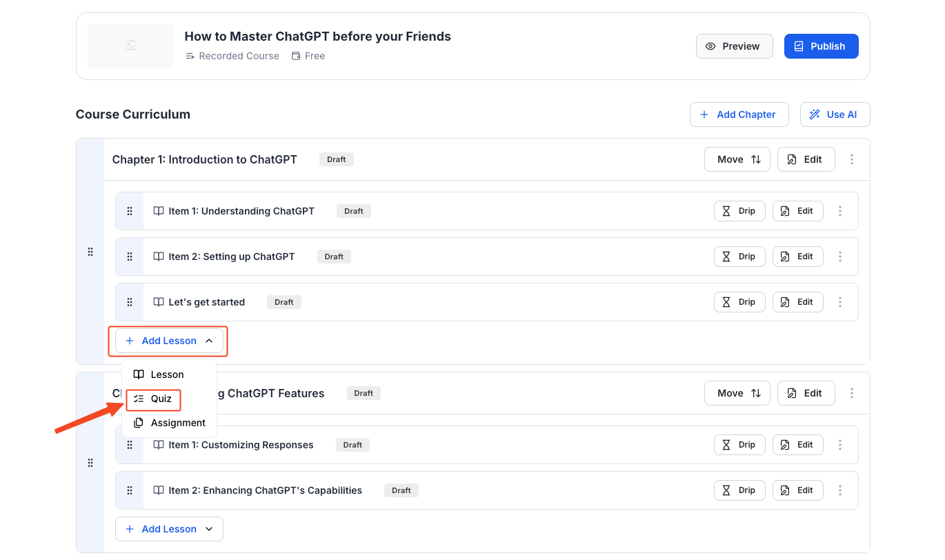Edit the Enhancing ChatGPT's Capabilities item
The image size is (945, 560).
pos(798,490)
